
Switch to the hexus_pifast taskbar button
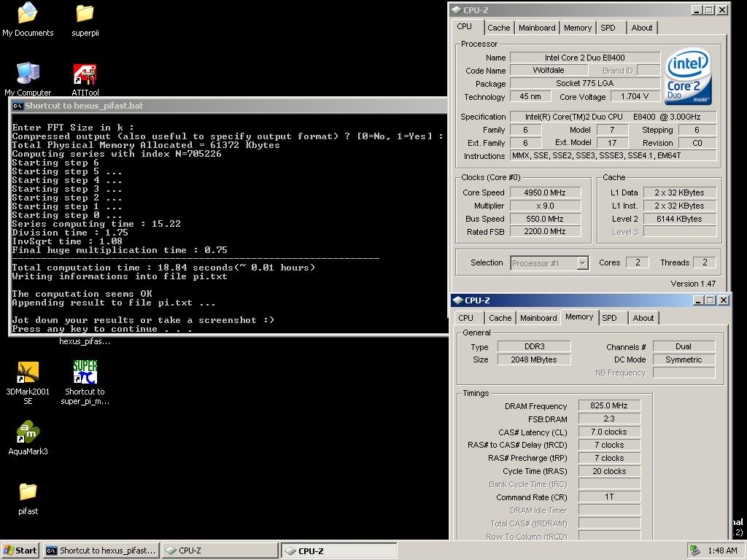click(101, 551)
